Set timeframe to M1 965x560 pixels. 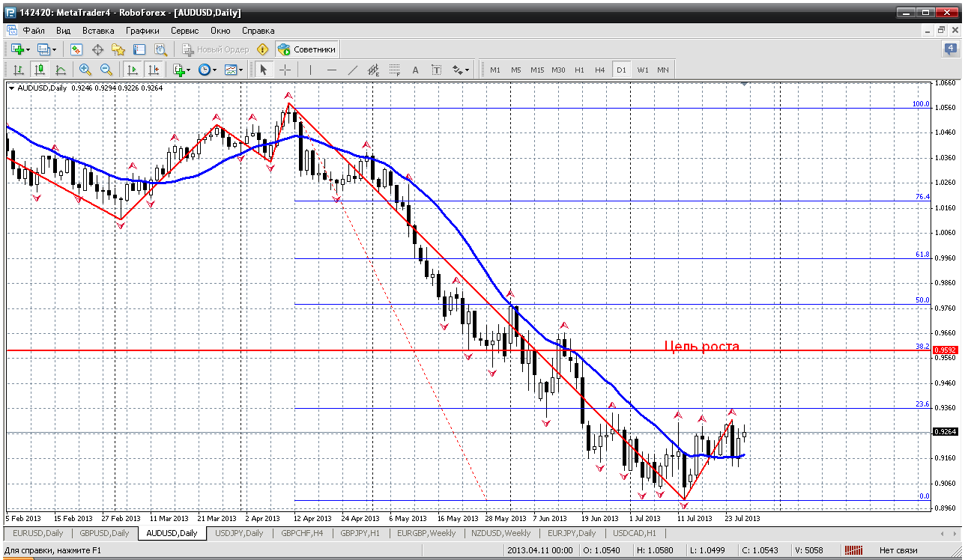tap(494, 70)
